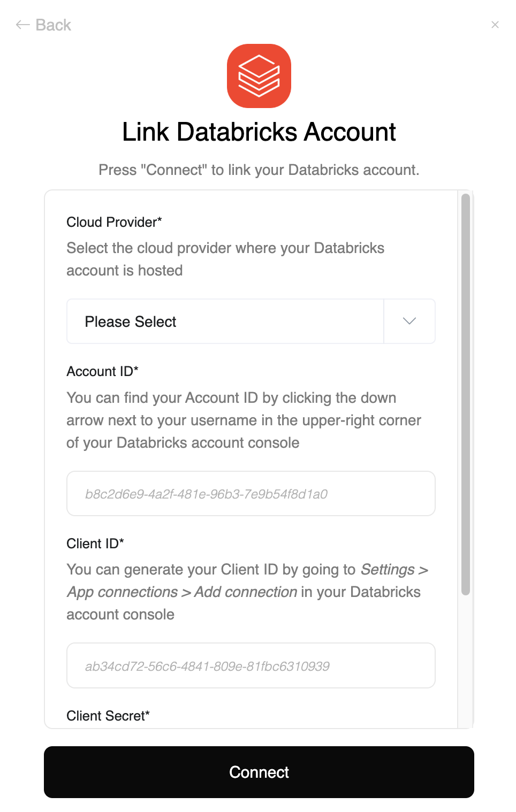Select the Account ID placeholder text
This screenshot has height=812, width=516.
coord(207,493)
